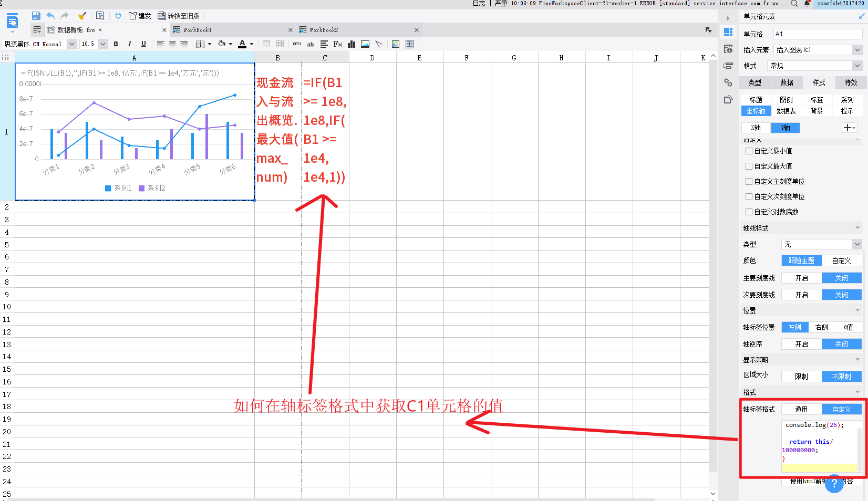Click the cell border icon

click(x=200, y=44)
